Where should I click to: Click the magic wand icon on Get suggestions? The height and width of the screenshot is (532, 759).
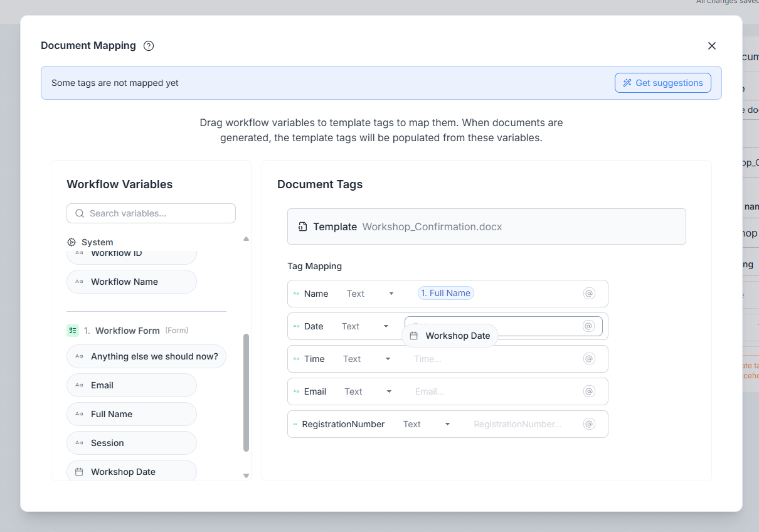pyautogui.click(x=627, y=83)
